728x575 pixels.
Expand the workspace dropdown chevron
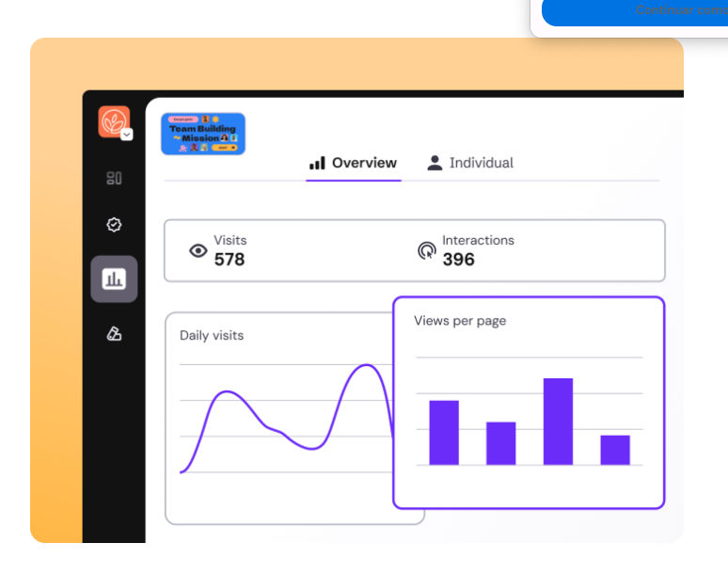point(127,135)
